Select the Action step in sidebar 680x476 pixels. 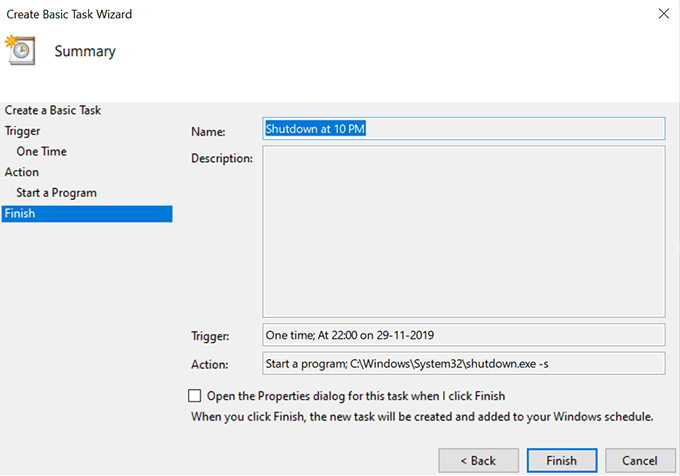22,172
